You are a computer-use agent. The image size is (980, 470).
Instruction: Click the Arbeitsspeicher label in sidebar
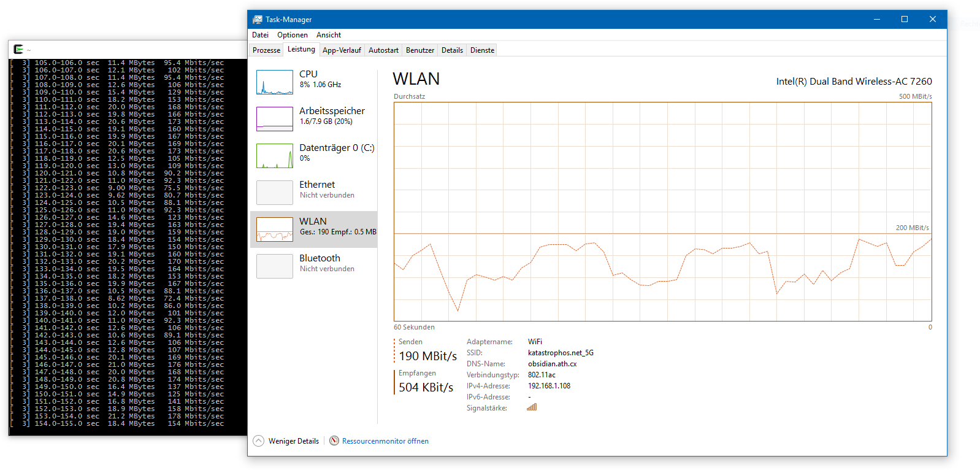332,111
